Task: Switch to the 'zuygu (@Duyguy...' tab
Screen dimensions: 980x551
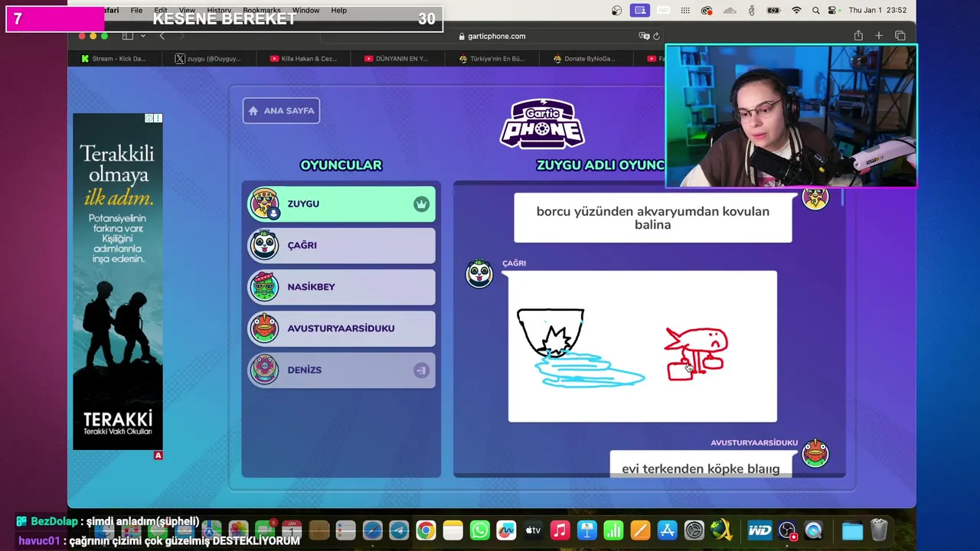Action: (207, 59)
